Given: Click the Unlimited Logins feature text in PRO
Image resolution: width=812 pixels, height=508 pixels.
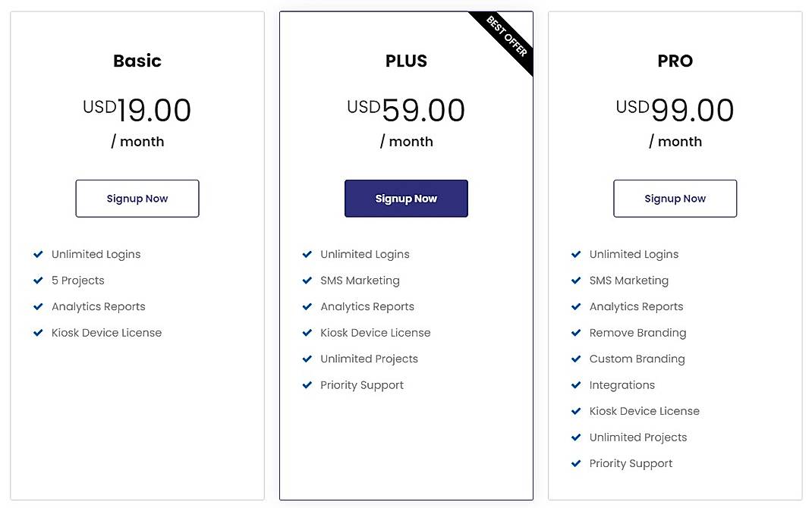Looking at the screenshot, I should [634, 254].
